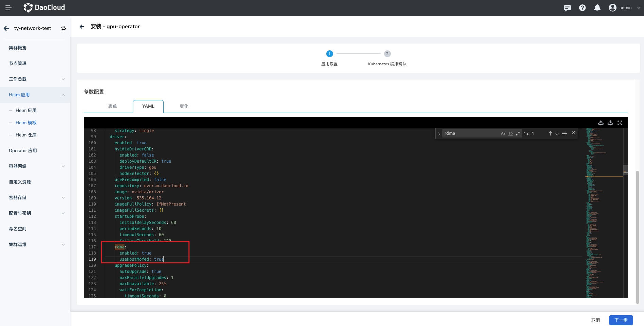
Task: Download the current YAML configuration
Action: 610,123
